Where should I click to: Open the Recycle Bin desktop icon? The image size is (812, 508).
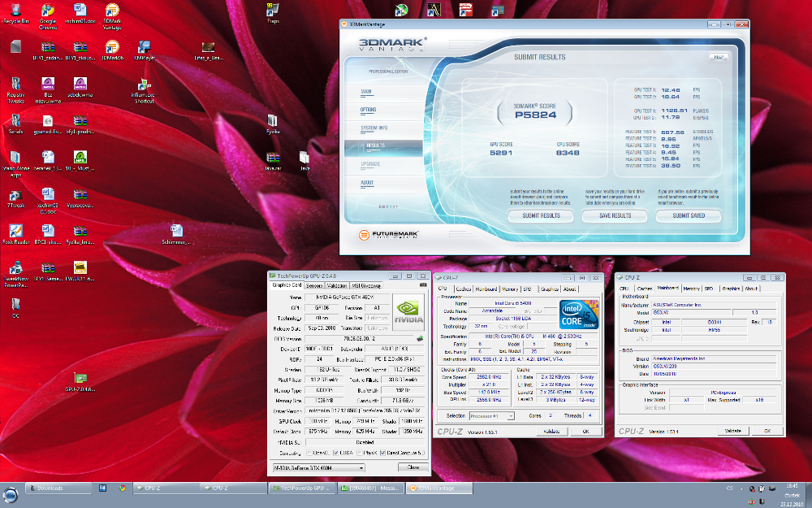[x=15, y=14]
